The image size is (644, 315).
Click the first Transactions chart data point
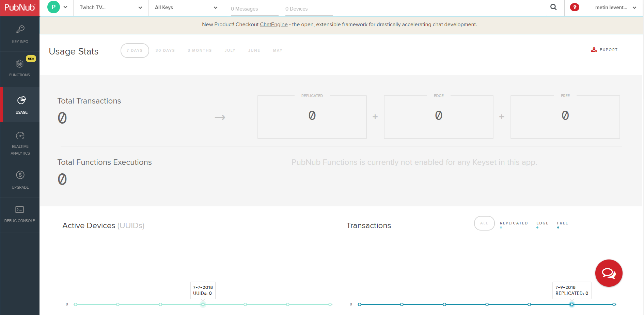click(x=360, y=304)
